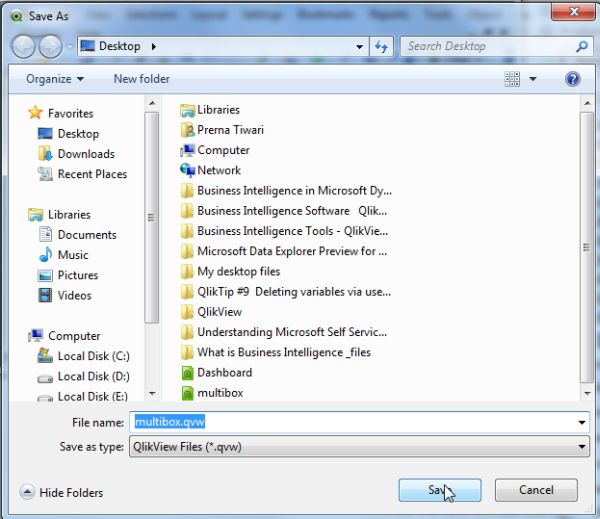Select 'Understanding Microsoft Self Servic...' folder
600x519 pixels.
pos(292,332)
